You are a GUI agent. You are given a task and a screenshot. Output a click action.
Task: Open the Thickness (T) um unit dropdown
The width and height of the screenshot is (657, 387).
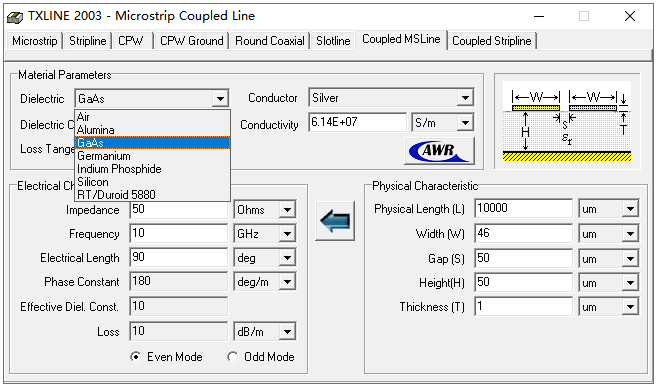(x=630, y=307)
